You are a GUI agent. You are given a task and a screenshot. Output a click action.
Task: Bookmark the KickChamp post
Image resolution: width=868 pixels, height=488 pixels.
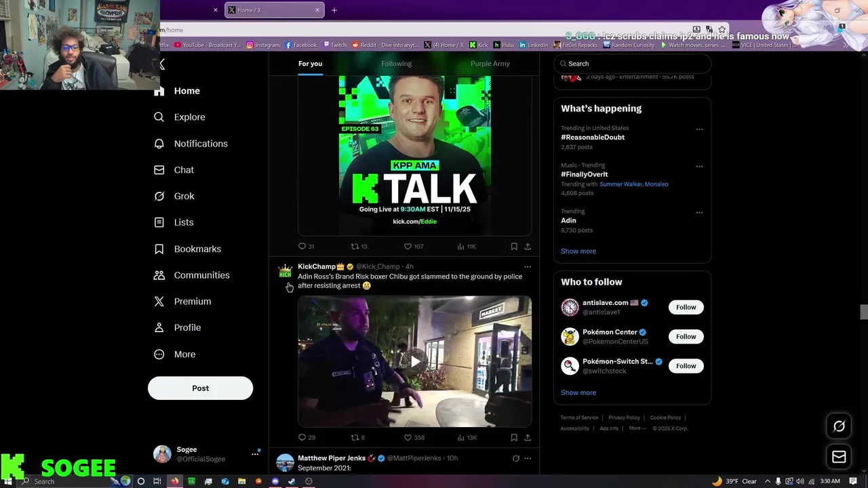(x=514, y=438)
